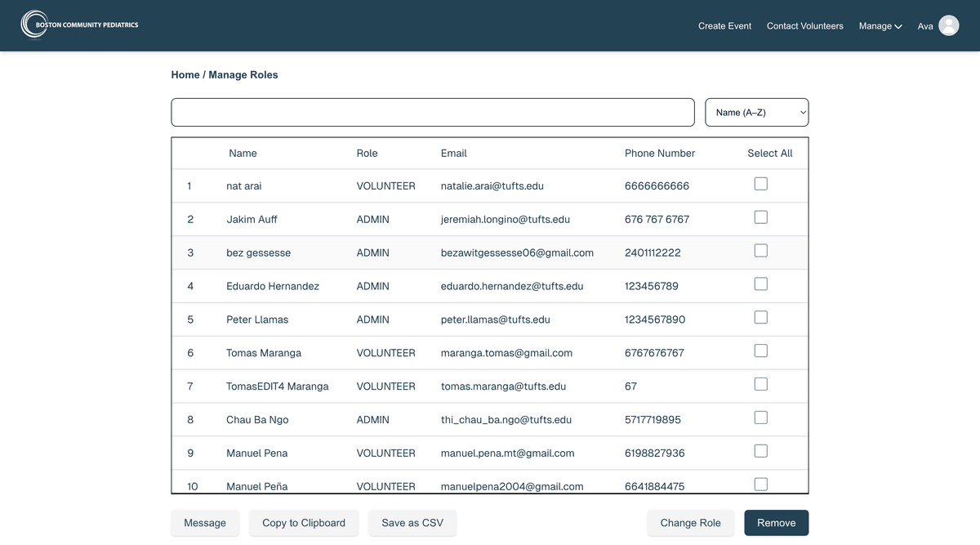Click Copy to Clipboard button
Viewport: 980px width, 545px height.
pyautogui.click(x=304, y=523)
